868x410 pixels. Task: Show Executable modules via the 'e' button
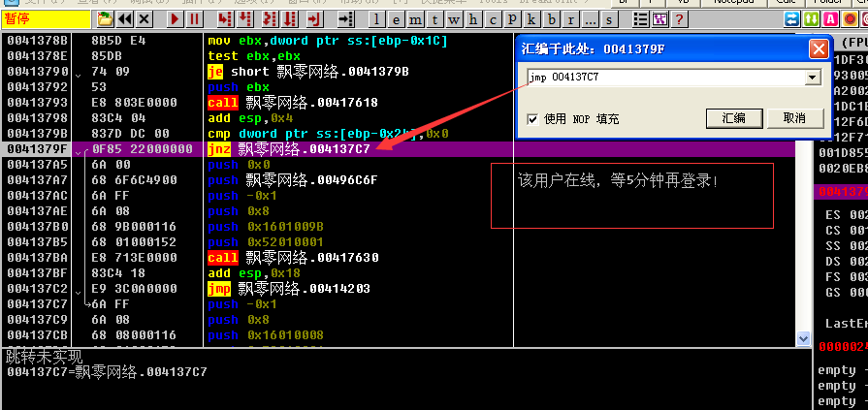click(397, 19)
